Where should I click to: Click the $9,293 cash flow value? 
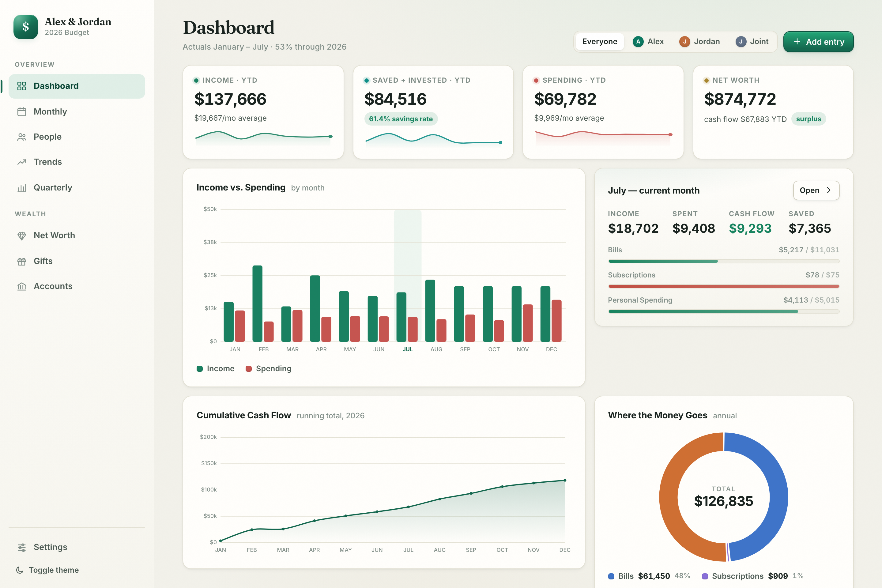[x=750, y=228]
